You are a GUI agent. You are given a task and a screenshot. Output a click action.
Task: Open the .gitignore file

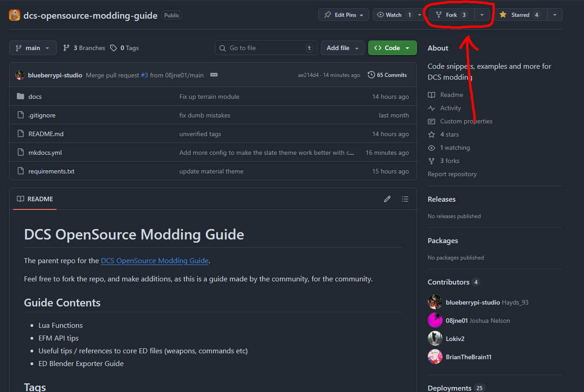[42, 115]
